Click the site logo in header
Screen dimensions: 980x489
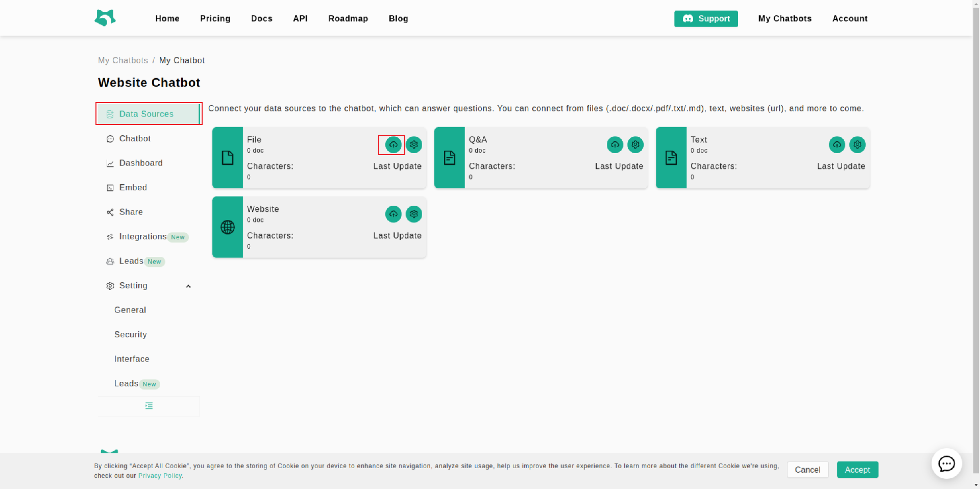(x=105, y=18)
